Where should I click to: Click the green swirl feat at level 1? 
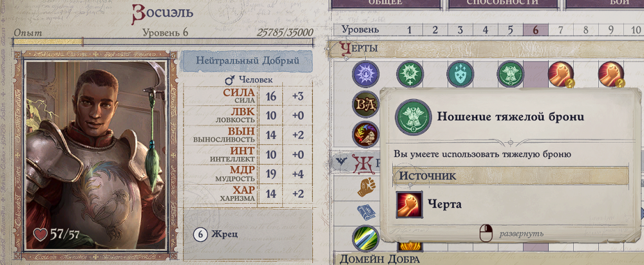click(410, 74)
